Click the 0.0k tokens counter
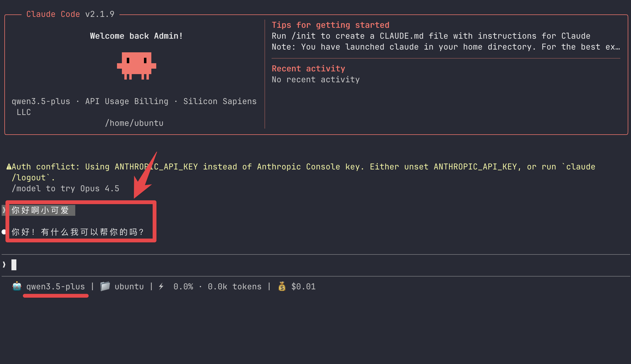Image resolution: width=631 pixels, height=364 pixels. 235,286
